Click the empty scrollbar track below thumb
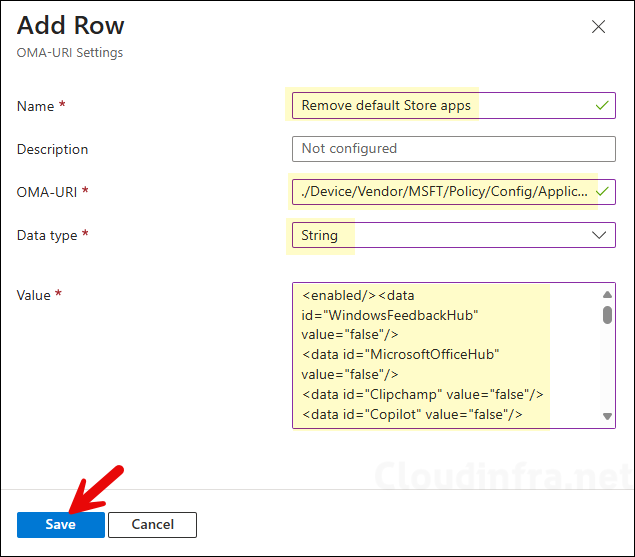This screenshot has width=635, height=557. (606, 370)
